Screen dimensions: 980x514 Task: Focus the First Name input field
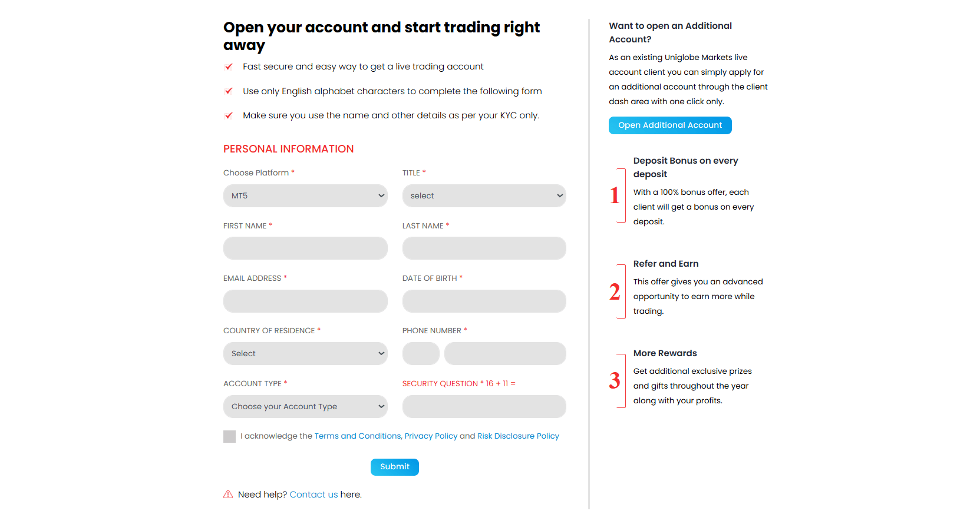click(x=305, y=248)
